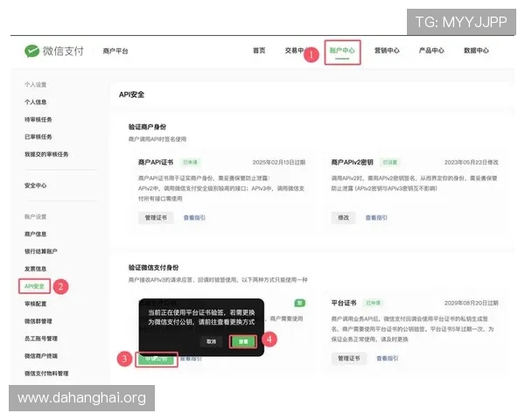
Task: Click the green 申请公钥 button
Action: (x=156, y=359)
